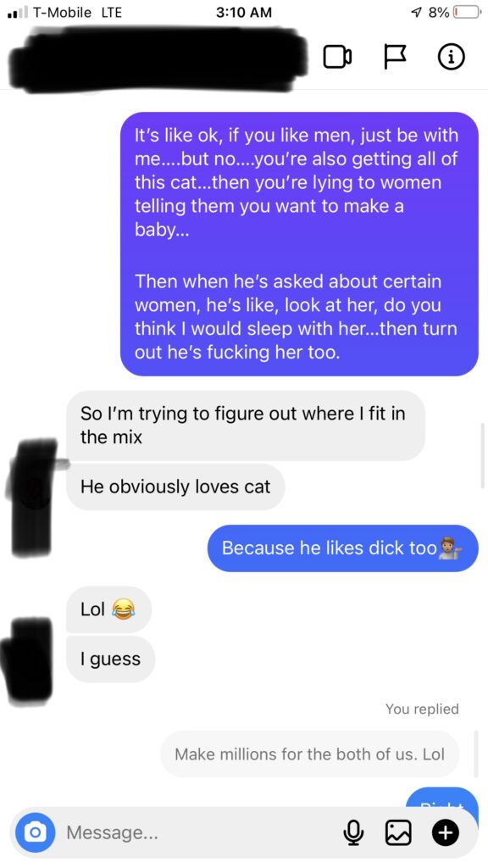
Task: Tap the 'I guess' message bubble
Action: coord(111,659)
